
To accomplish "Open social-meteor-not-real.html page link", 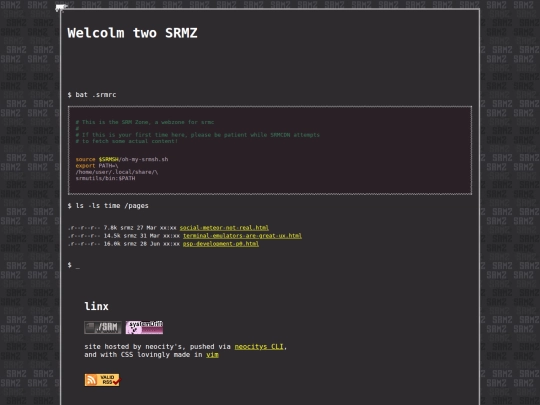I will (224, 228).
